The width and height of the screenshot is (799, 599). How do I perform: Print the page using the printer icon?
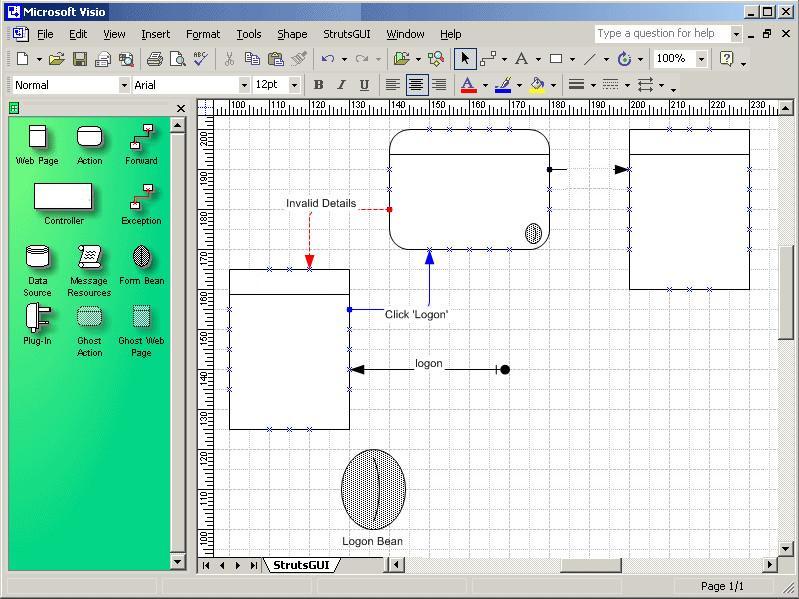(155, 59)
